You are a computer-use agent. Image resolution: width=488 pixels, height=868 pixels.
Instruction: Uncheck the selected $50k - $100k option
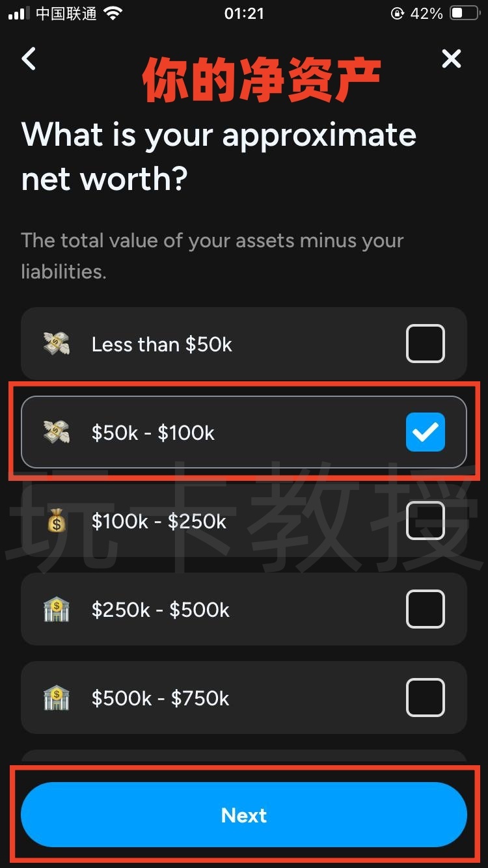[x=425, y=432]
